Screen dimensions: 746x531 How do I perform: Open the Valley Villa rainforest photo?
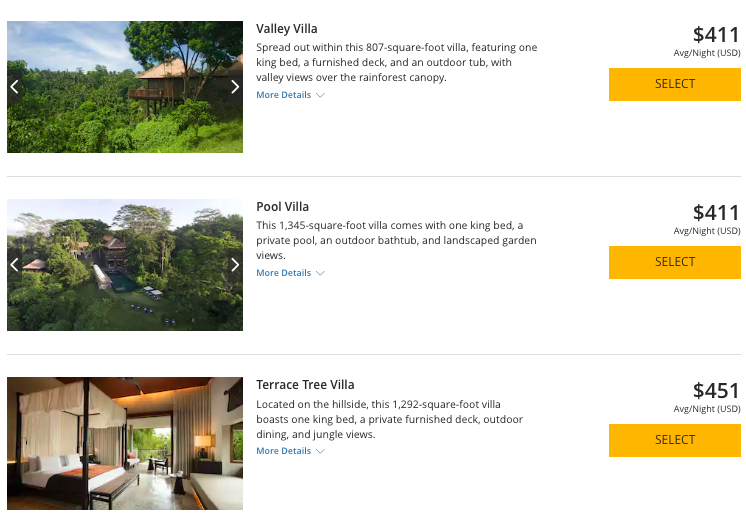coord(125,87)
